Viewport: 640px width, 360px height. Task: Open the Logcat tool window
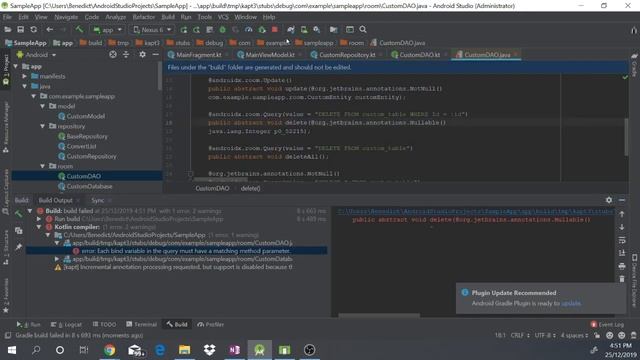(x=66, y=324)
